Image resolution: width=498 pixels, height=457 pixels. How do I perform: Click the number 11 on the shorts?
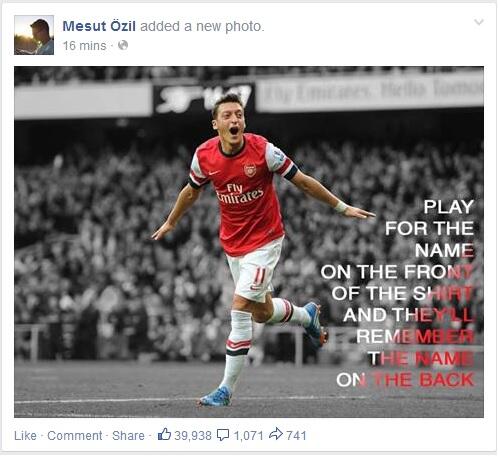pyautogui.click(x=259, y=276)
